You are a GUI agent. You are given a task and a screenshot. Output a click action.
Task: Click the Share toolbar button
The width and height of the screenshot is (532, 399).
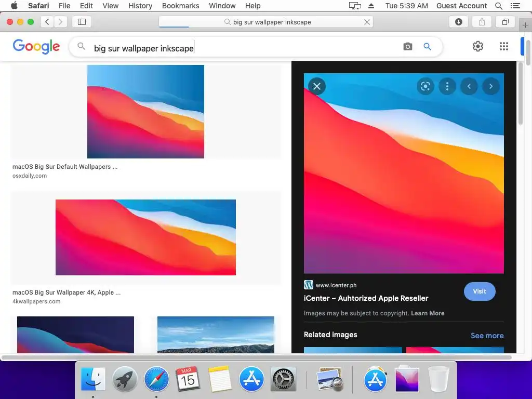point(482,22)
